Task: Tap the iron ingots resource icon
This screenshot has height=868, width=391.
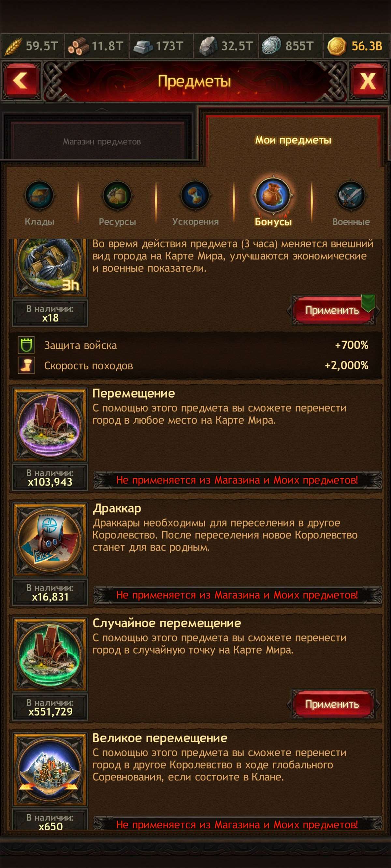Action: tap(143, 47)
